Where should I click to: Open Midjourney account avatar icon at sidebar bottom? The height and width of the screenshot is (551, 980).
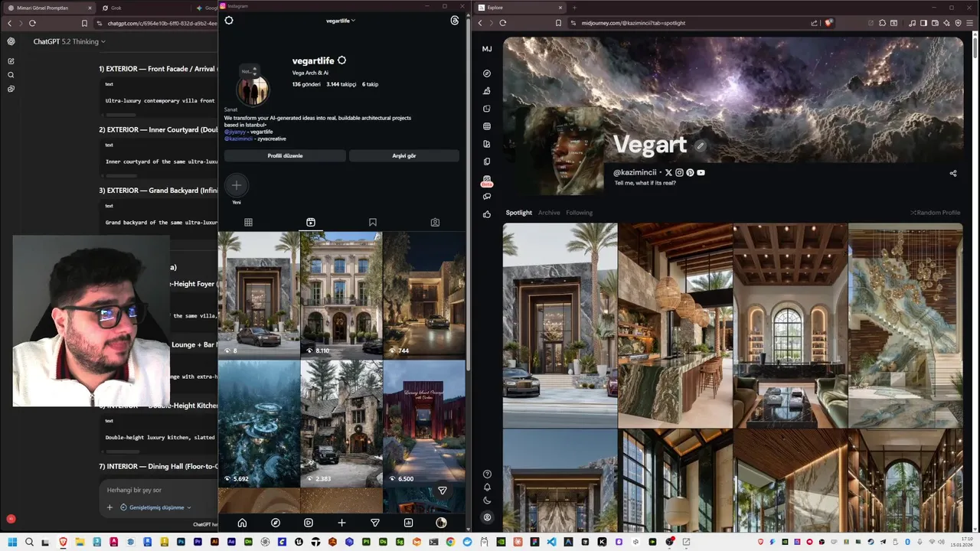[x=487, y=517]
